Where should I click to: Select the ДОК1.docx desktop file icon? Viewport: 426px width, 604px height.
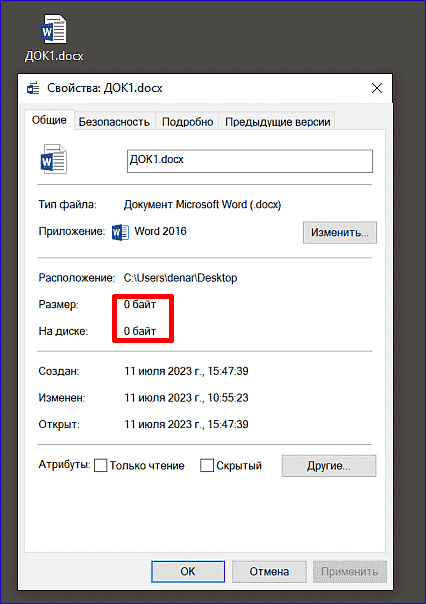coord(54,29)
